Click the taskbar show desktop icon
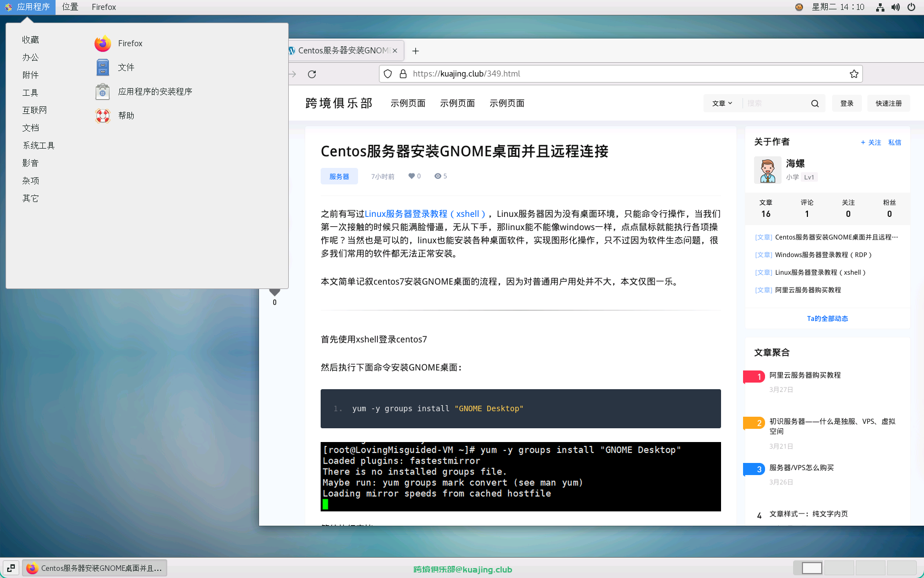Viewport: 924px width, 578px height. (11, 568)
